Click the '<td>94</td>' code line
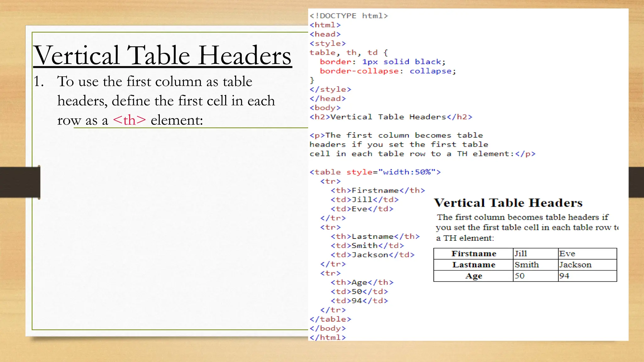The width and height of the screenshot is (644, 362). point(359,300)
